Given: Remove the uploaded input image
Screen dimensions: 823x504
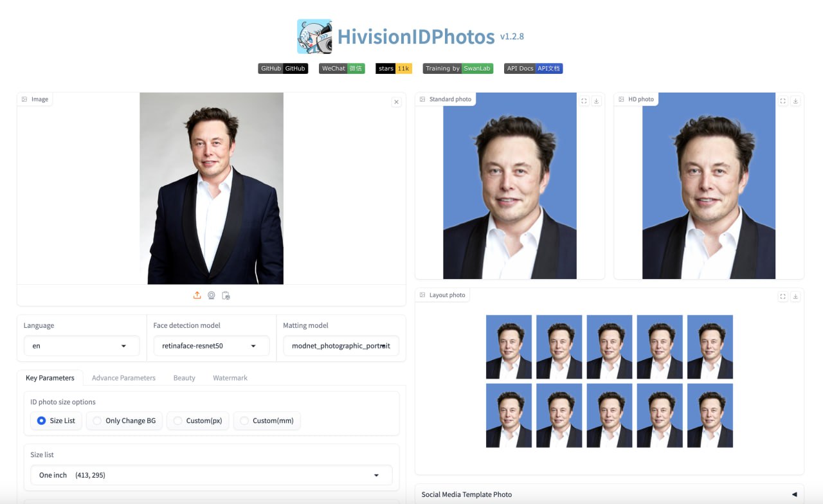Looking at the screenshot, I should [396, 102].
